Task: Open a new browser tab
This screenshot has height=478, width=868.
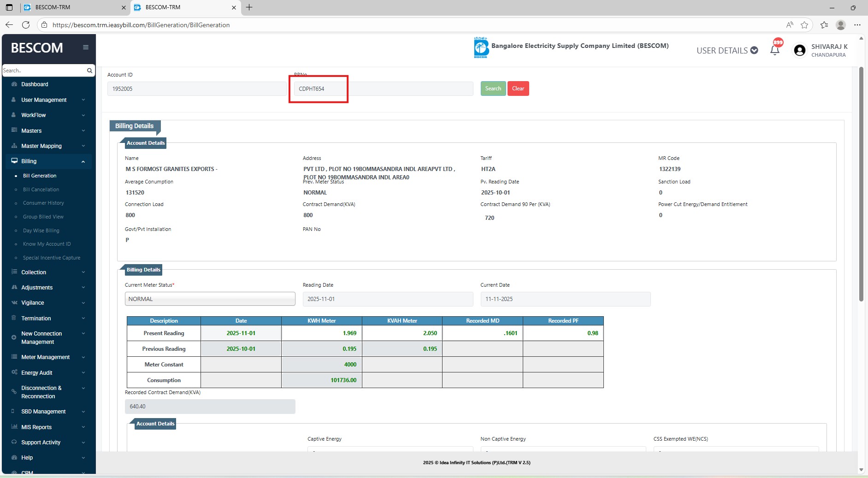Action: (249, 7)
